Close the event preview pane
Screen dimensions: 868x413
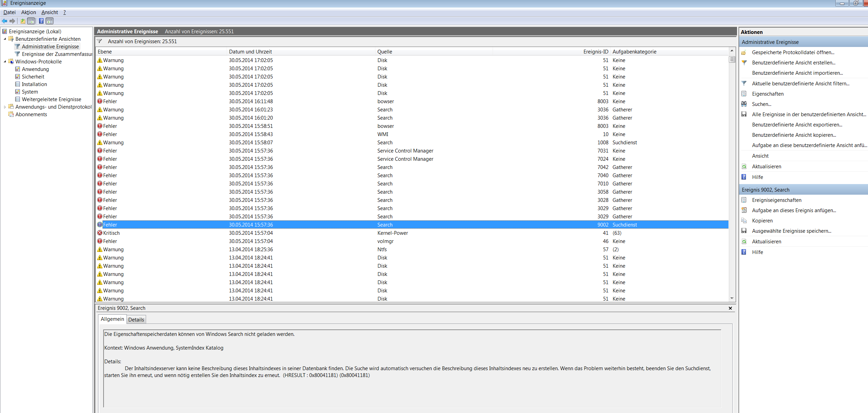pyautogui.click(x=730, y=308)
